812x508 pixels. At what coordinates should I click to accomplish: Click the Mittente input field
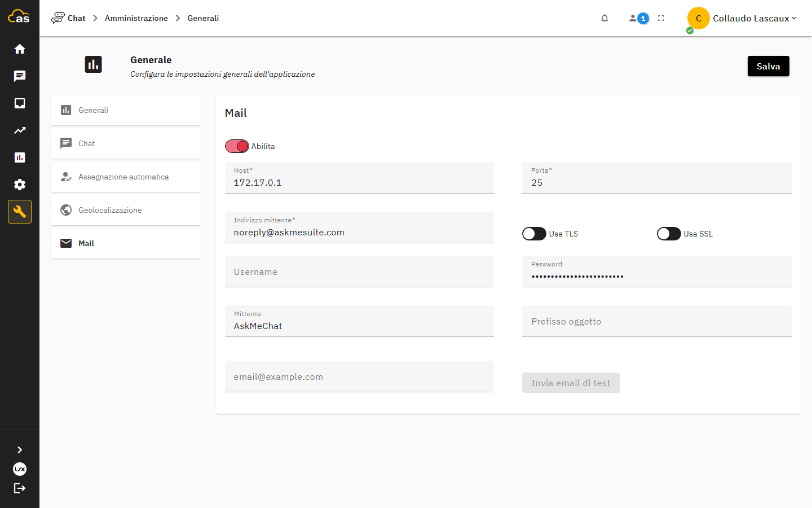pos(359,321)
